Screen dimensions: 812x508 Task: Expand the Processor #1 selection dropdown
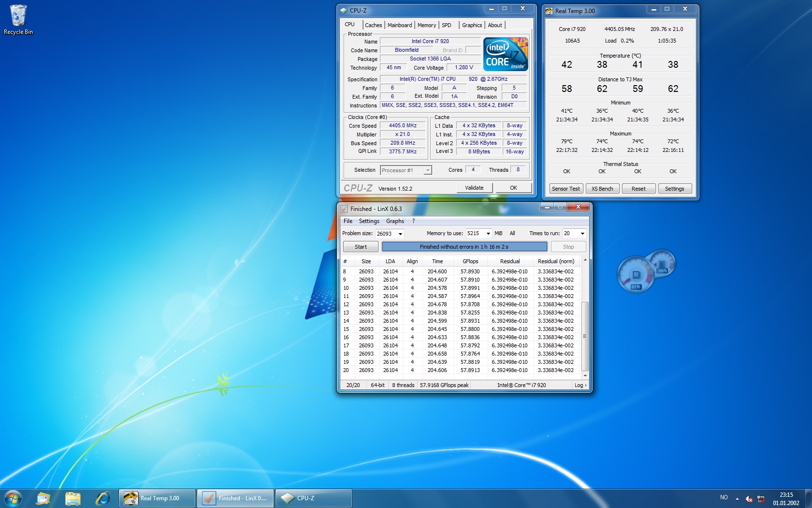(427, 170)
